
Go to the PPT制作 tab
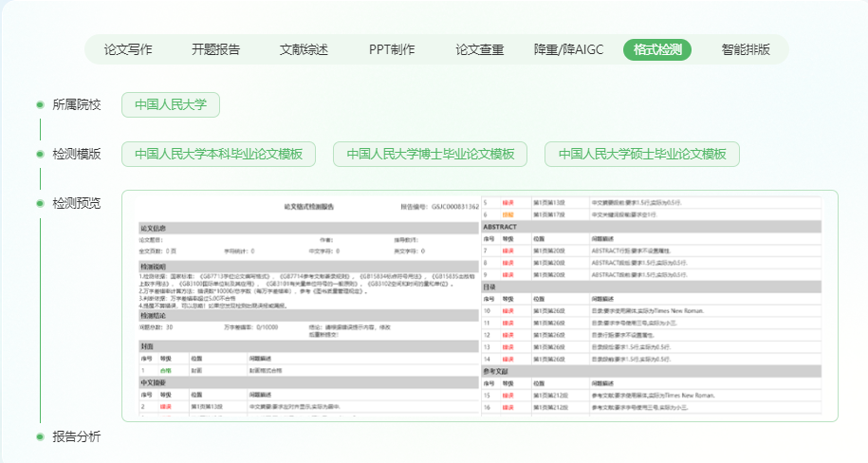392,49
